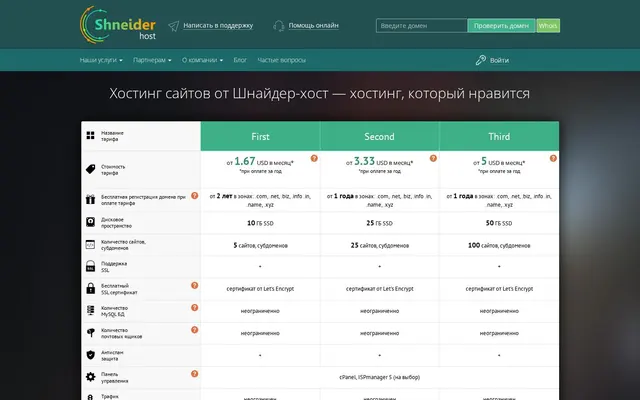640x400 pixels.
Task: Click the Войти login link
Action: [x=499, y=60]
